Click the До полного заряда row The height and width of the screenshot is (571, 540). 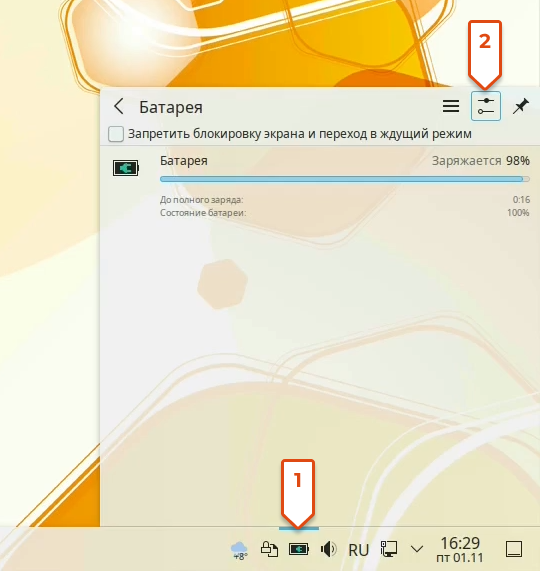point(345,200)
